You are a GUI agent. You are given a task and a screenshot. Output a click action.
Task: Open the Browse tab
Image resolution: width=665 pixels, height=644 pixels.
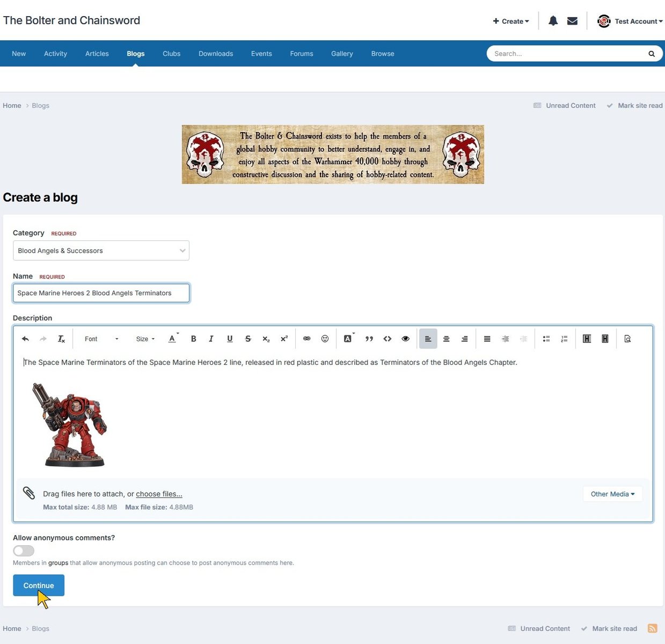pyautogui.click(x=383, y=54)
